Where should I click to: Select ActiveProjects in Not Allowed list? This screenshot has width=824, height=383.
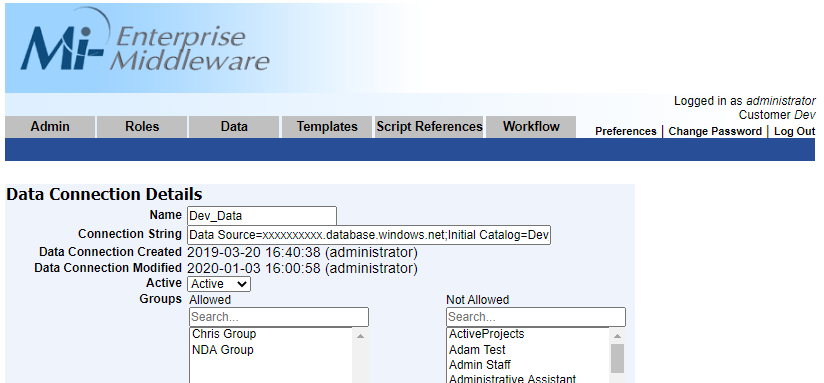tap(486, 334)
